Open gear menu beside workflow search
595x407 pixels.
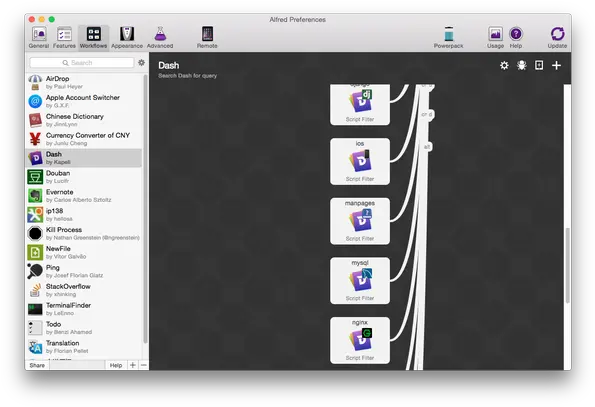(x=141, y=63)
